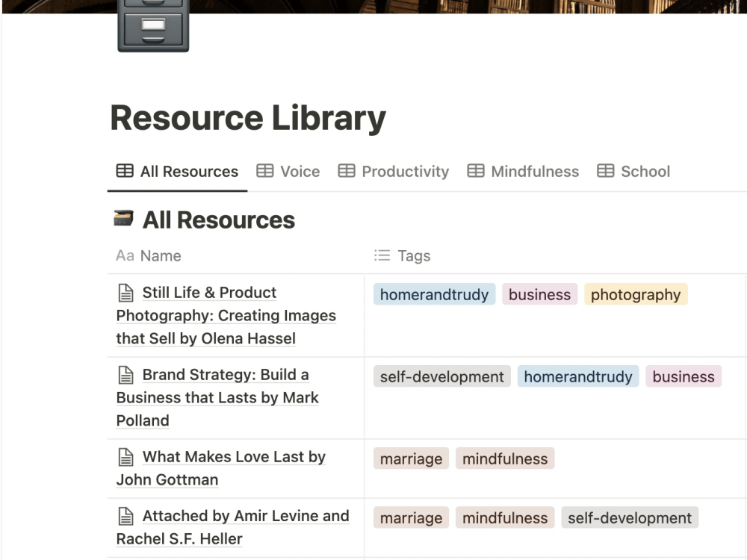Screen dimensions: 747x560
Task: Open Still Life & Product Photography entry
Action: (226, 315)
